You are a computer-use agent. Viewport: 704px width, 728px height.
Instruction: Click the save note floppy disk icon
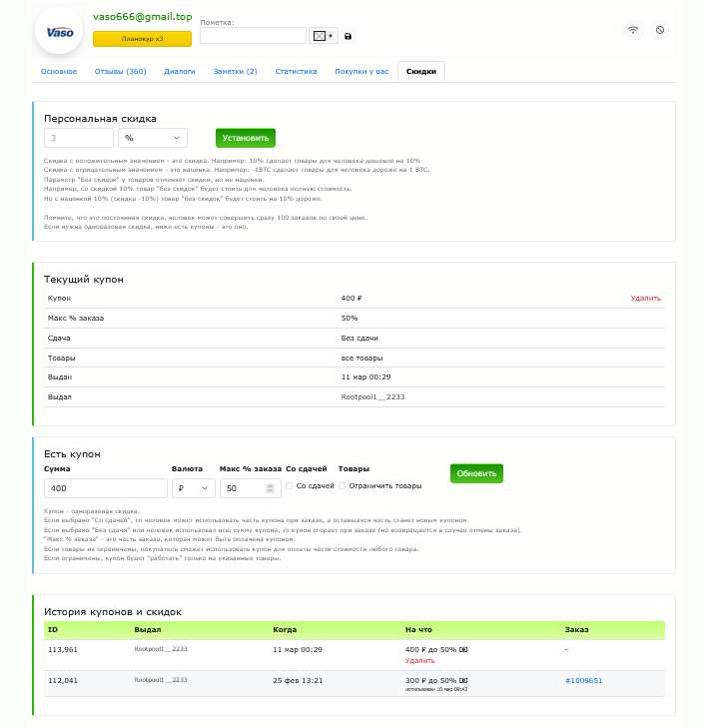pyautogui.click(x=348, y=36)
